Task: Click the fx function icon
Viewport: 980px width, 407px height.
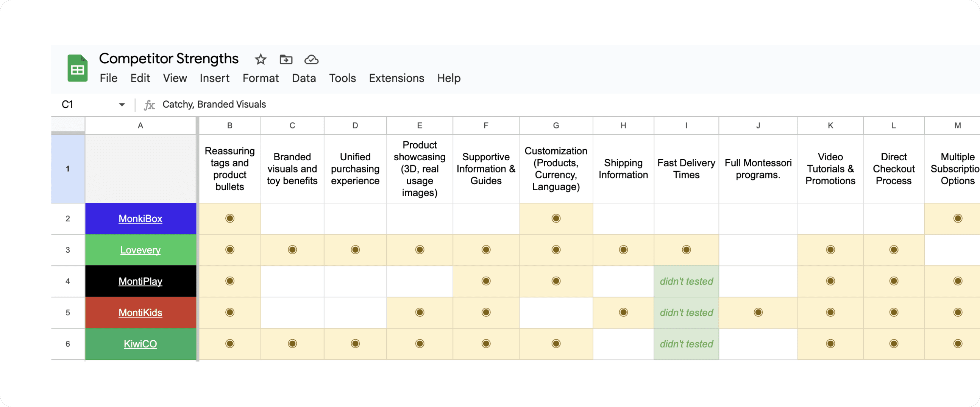Action: coord(150,105)
